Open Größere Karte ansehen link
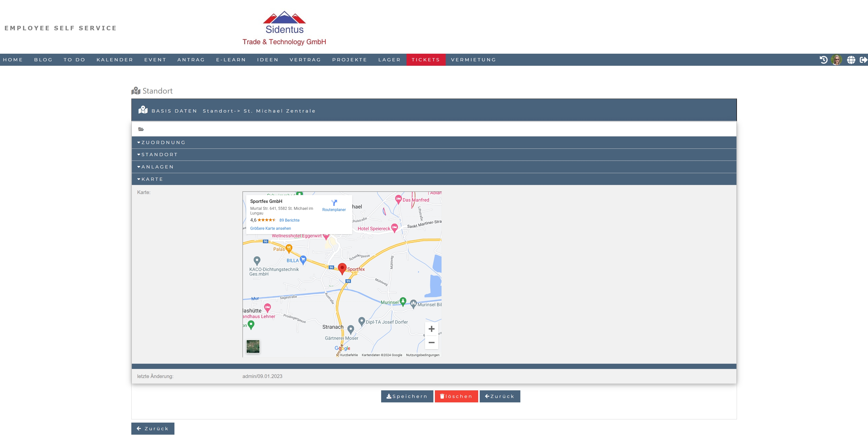This screenshot has height=445, width=868. (270, 228)
